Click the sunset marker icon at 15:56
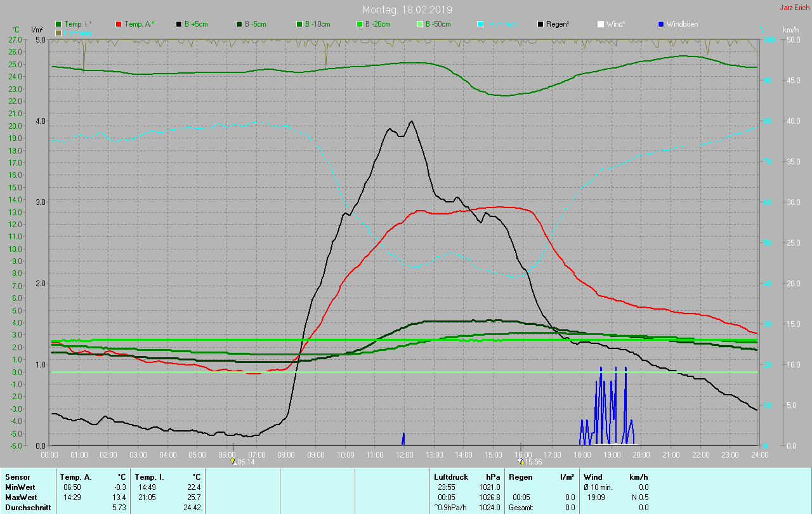812x514 pixels. 521,462
